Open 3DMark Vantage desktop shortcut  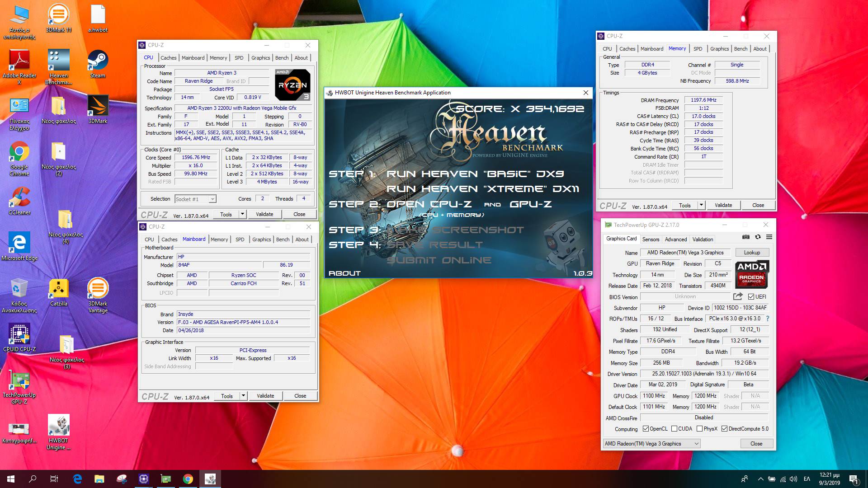(x=98, y=295)
